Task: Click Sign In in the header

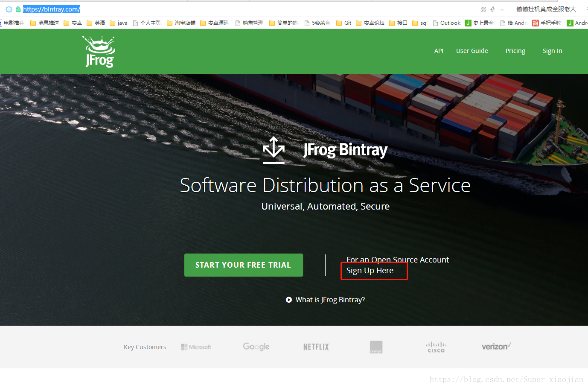Action: point(552,51)
